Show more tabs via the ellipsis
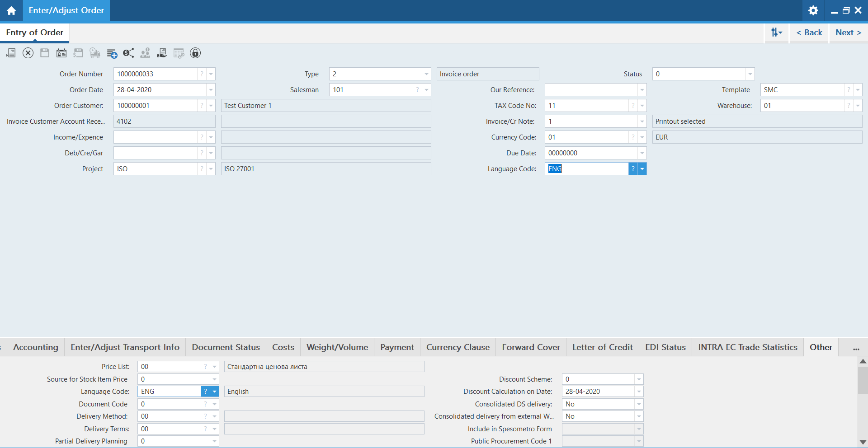The image size is (868, 448). click(856, 348)
